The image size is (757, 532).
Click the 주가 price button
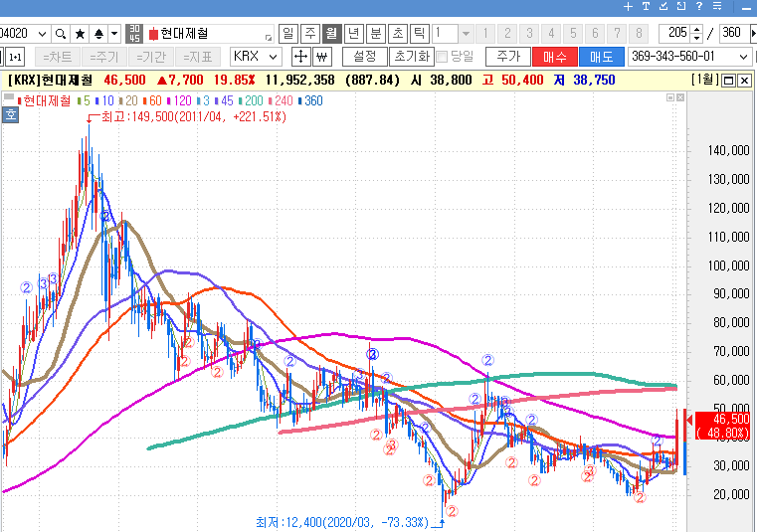(x=508, y=57)
